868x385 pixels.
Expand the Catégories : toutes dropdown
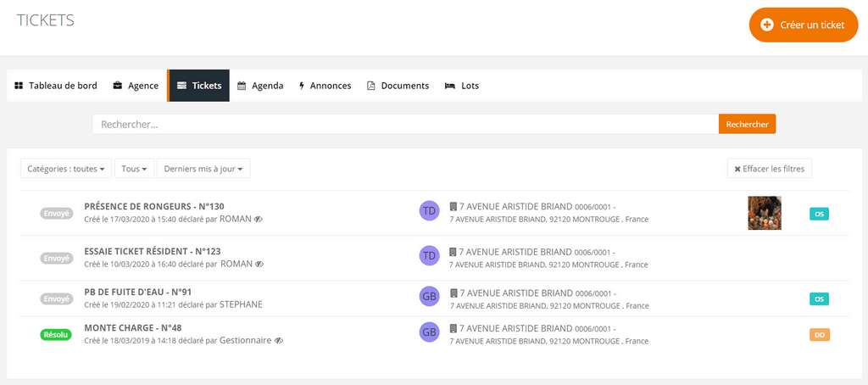tap(66, 169)
